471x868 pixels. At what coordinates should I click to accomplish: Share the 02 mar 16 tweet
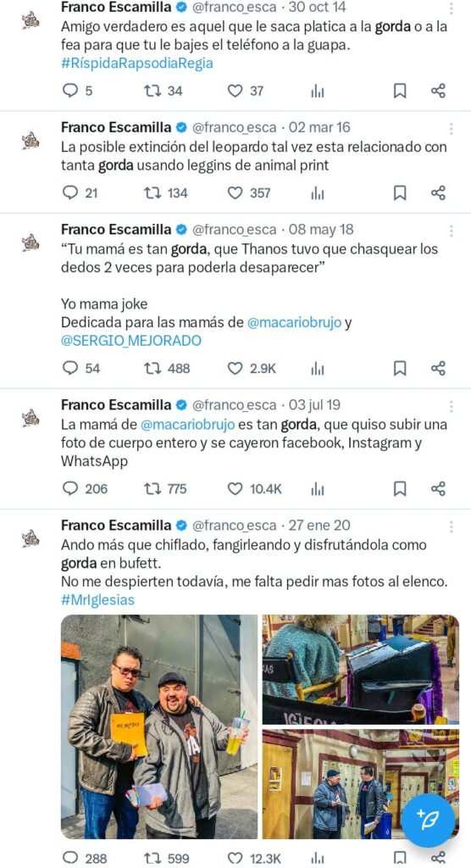[x=438, y=192]
